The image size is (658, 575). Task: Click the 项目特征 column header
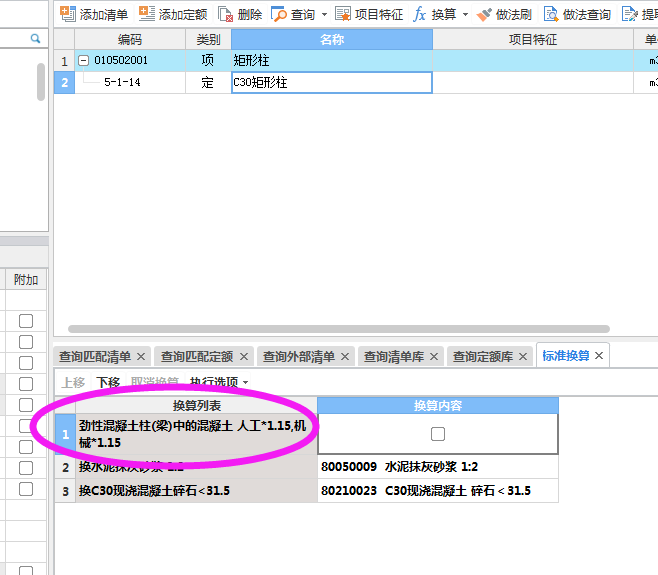[x=533, y=39]
